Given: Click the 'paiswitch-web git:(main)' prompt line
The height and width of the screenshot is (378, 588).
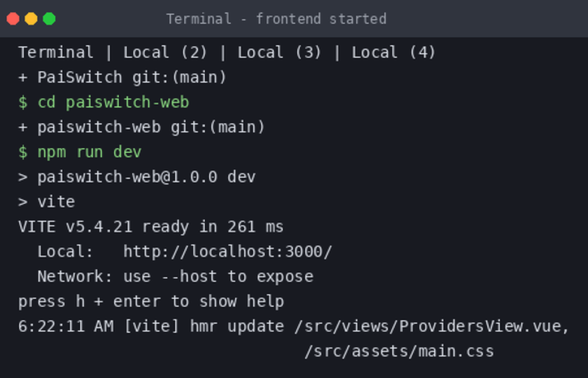Looking at the screenshot, I should 142,127.
